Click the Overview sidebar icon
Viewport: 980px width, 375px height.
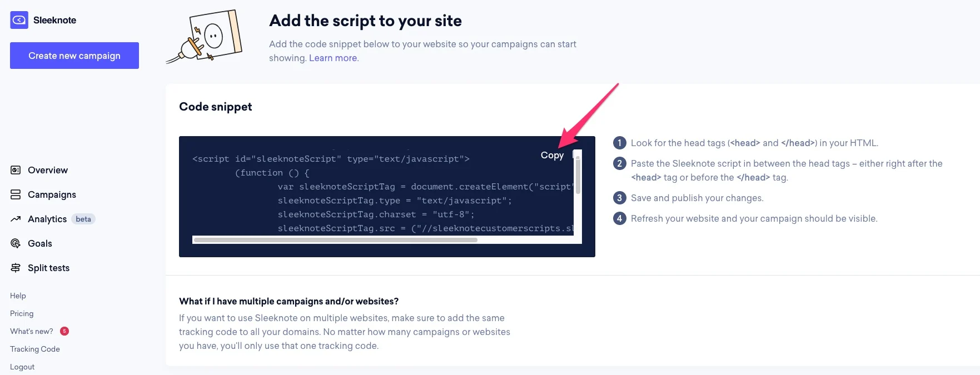click(16, 170)
